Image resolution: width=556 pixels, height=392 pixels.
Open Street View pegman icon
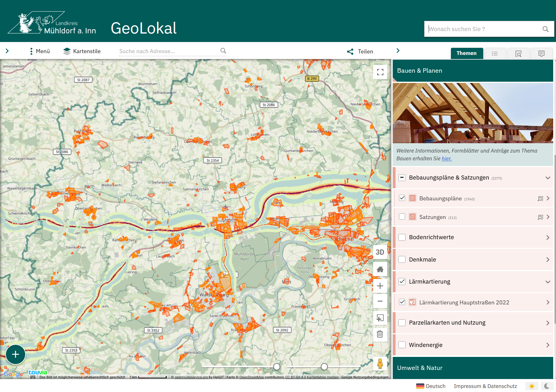[380, 364]
